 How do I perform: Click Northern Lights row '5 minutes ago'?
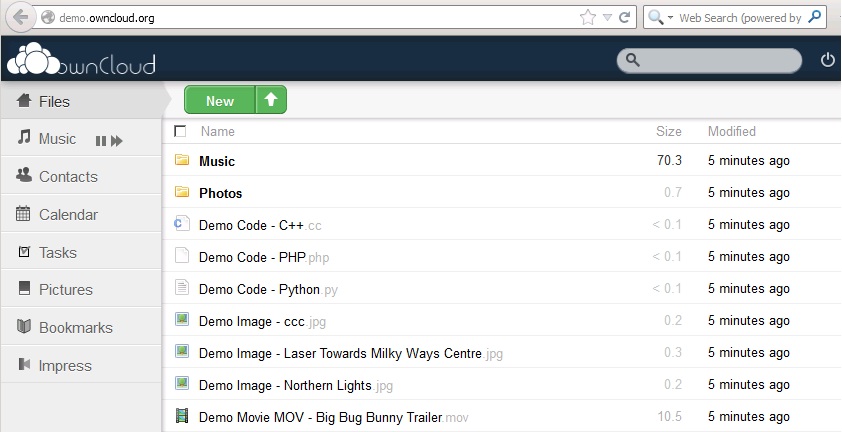coord(749,385)
